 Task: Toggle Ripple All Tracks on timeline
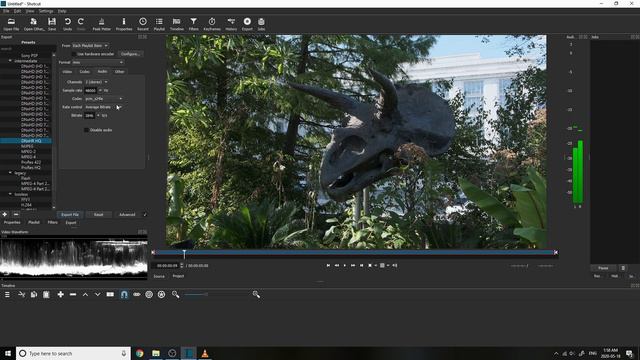pyautogui.click(x=162, y=294)
